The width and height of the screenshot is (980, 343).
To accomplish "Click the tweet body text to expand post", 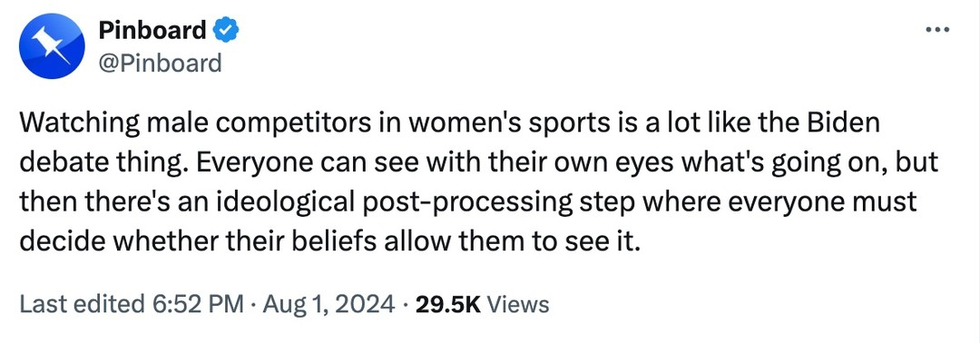I will [479, 181].
